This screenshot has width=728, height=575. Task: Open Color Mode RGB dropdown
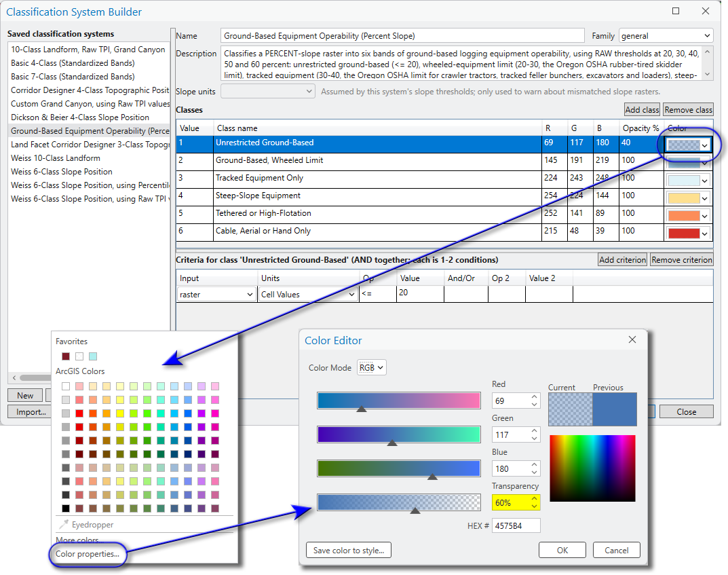371,367
